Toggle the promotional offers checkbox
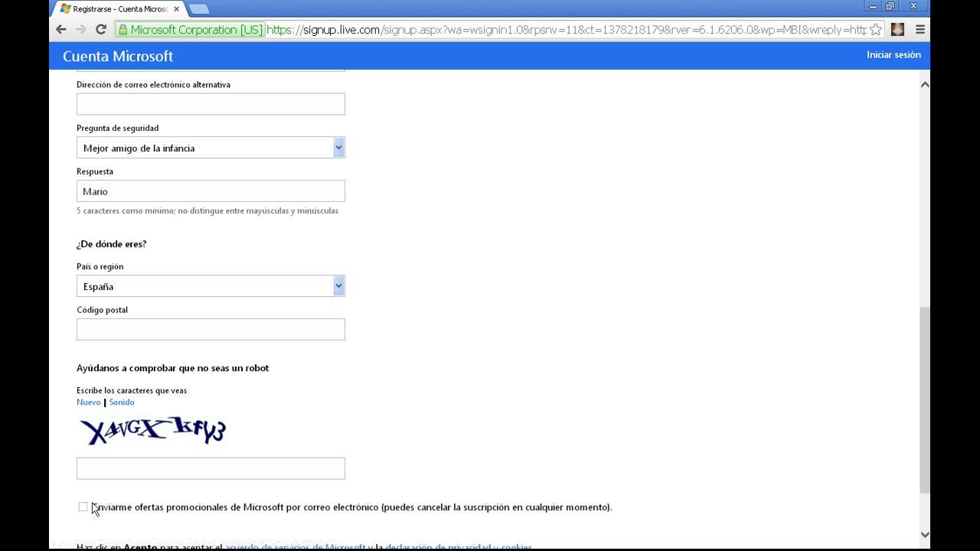980x551 pixels. tap(83, 507)
